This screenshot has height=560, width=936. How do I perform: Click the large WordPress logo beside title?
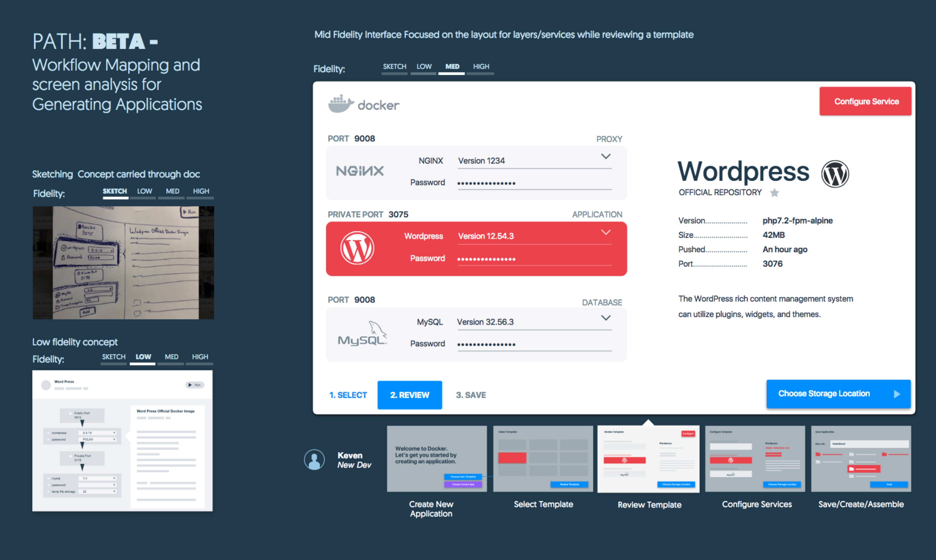pyautogui.click(x=835, y=174)
